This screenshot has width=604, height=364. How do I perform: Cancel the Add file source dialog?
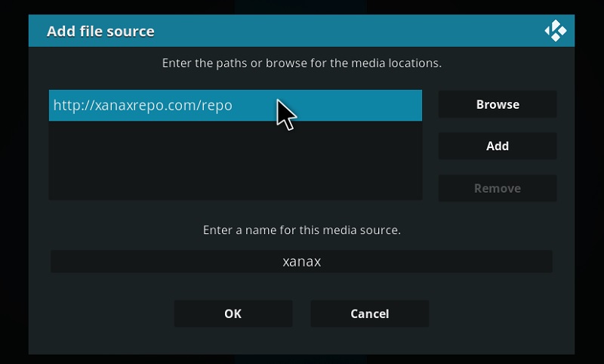pyautogui.click(x=370, y=314)
